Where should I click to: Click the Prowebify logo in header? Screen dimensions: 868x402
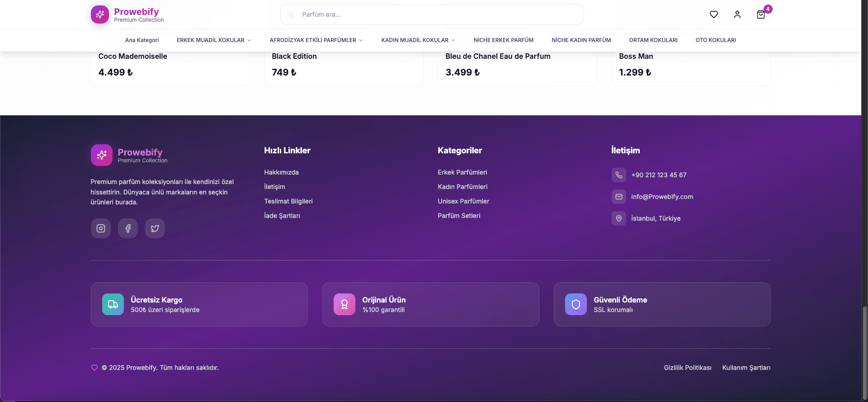(127, 14)
